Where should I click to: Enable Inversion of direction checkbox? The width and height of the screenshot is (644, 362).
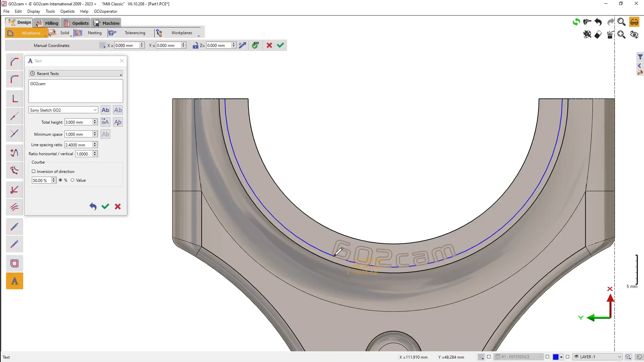(34, 171)
